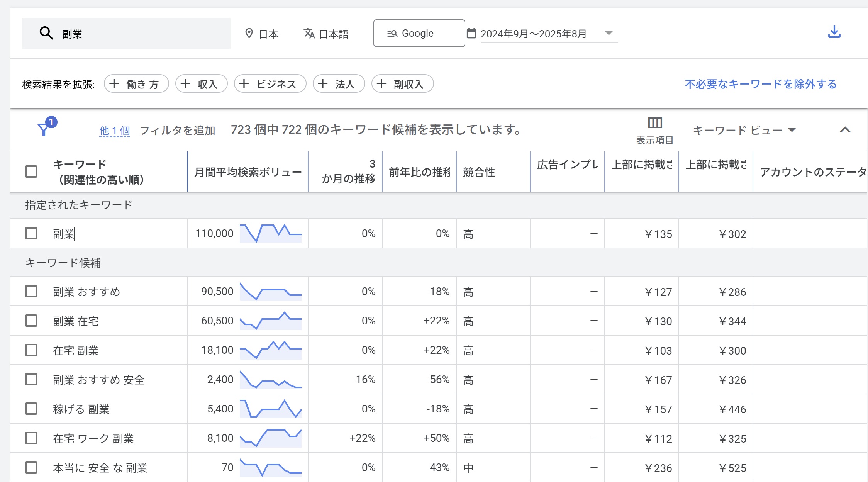Open the キーワード ビュー dropdown
Image resolution: width=868 pixels, height=482 pixels.
click(744, 130)
